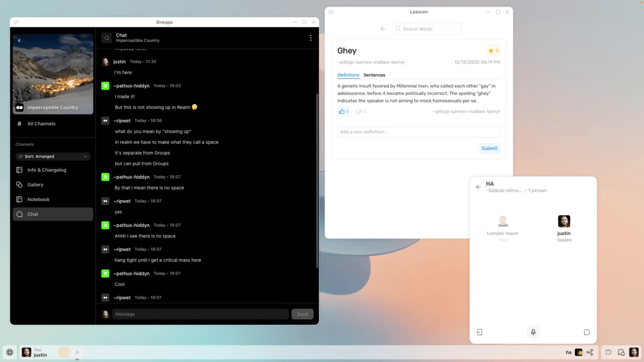This screenshot has height=362, width=644.
Task: Click message "Ahhh I see there is no space"
Action: point(145,236)
